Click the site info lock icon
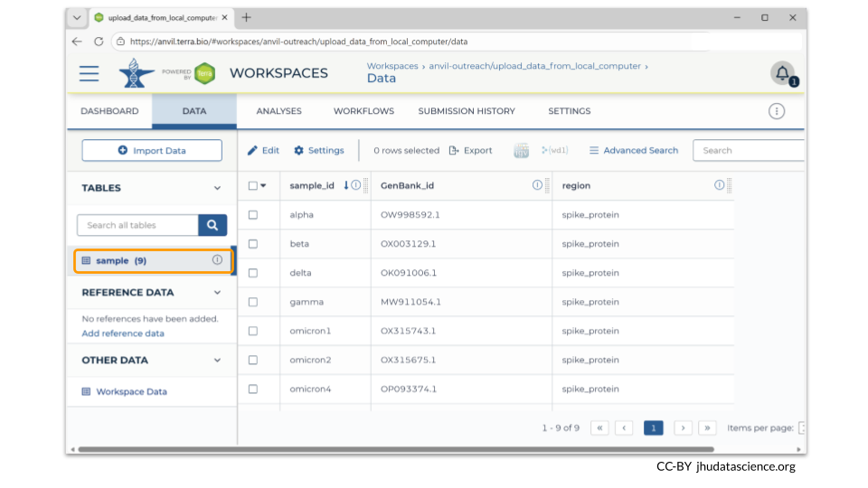 pos(120,42)
